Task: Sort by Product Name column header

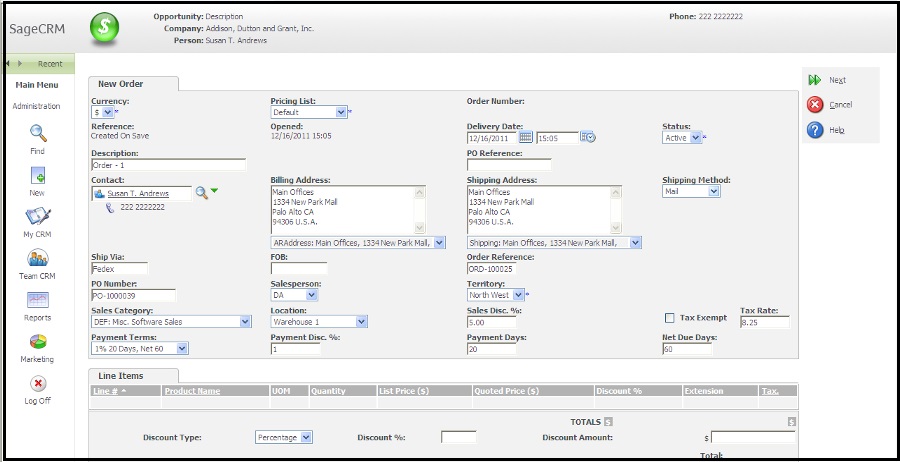Action: [x=192, y=391]
